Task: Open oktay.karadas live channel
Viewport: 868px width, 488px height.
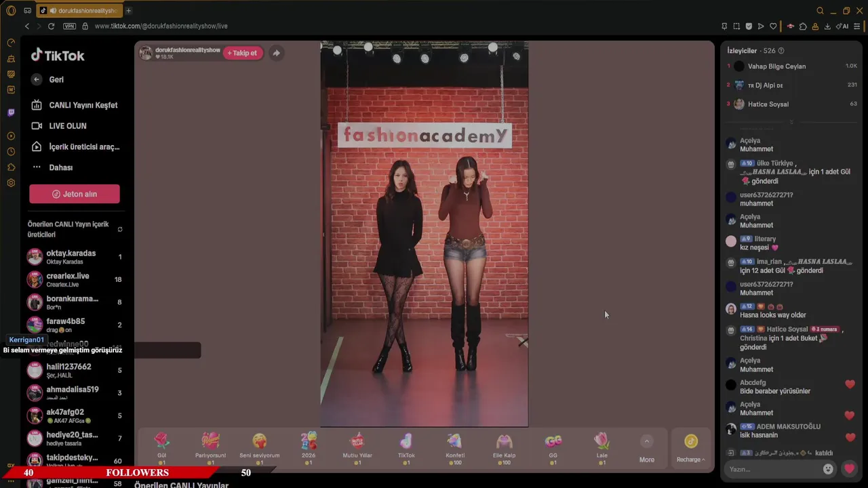Action: [x=75, y=257]
